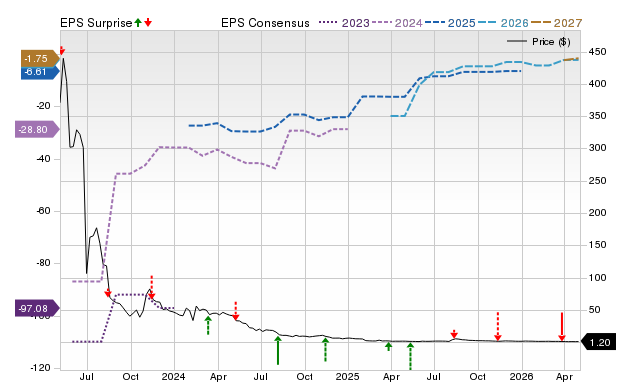640x382 pixels.
Task: Select the 2024 EPS Consensus legend entry
Action: coord(397,23)
